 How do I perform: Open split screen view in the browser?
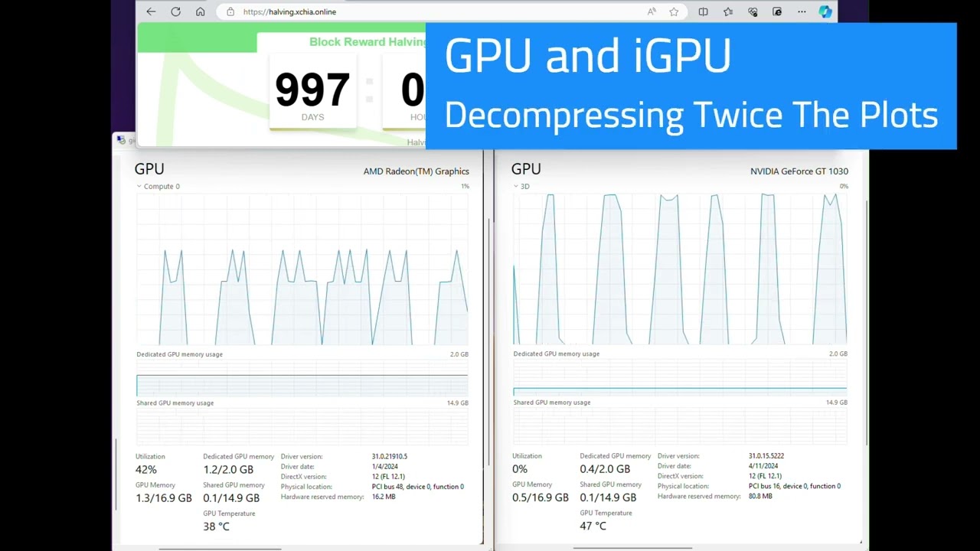pyautogui.click(x=703, y=11)
